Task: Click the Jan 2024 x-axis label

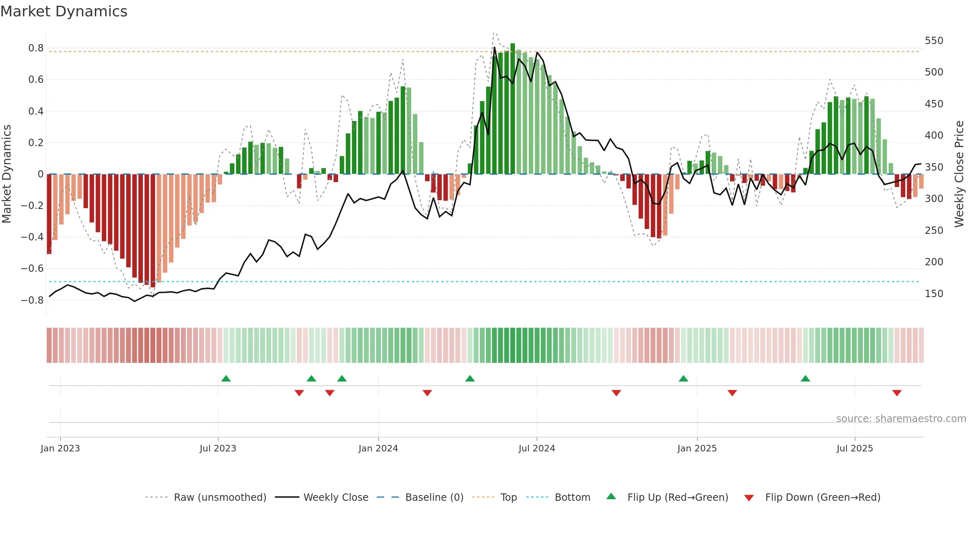Action: 378,448
